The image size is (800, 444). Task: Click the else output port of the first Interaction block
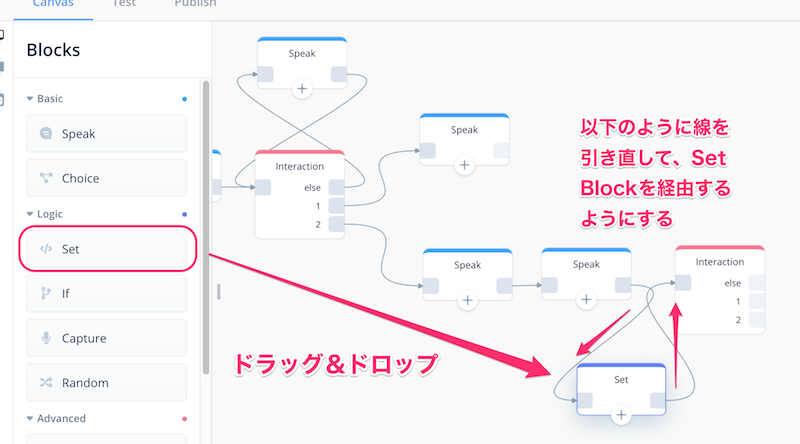point(336,187)
